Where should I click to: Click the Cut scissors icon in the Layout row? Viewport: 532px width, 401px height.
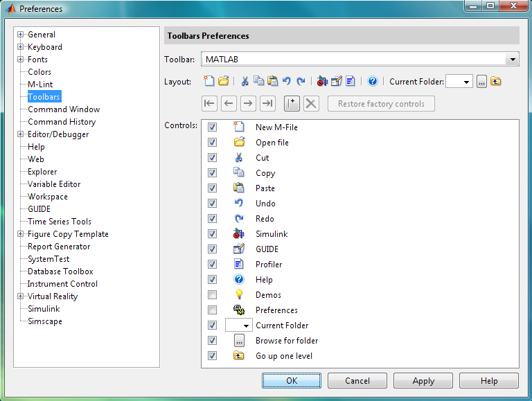point(245,82)
